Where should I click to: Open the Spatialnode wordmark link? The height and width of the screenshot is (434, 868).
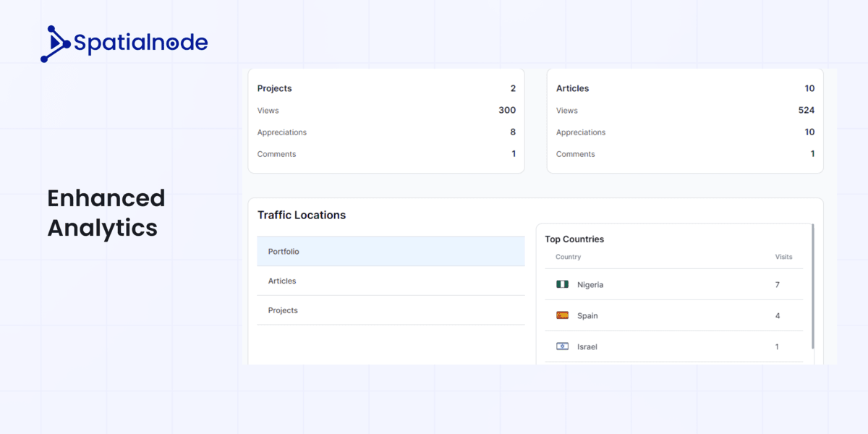[x=140, y=43]
